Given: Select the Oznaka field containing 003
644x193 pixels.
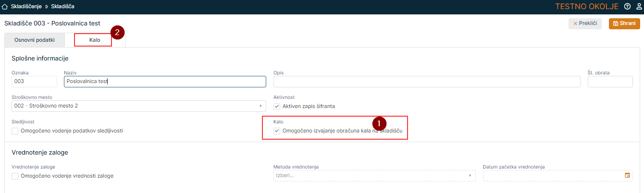Looking at the screenshot, I should tap(34, 82).
